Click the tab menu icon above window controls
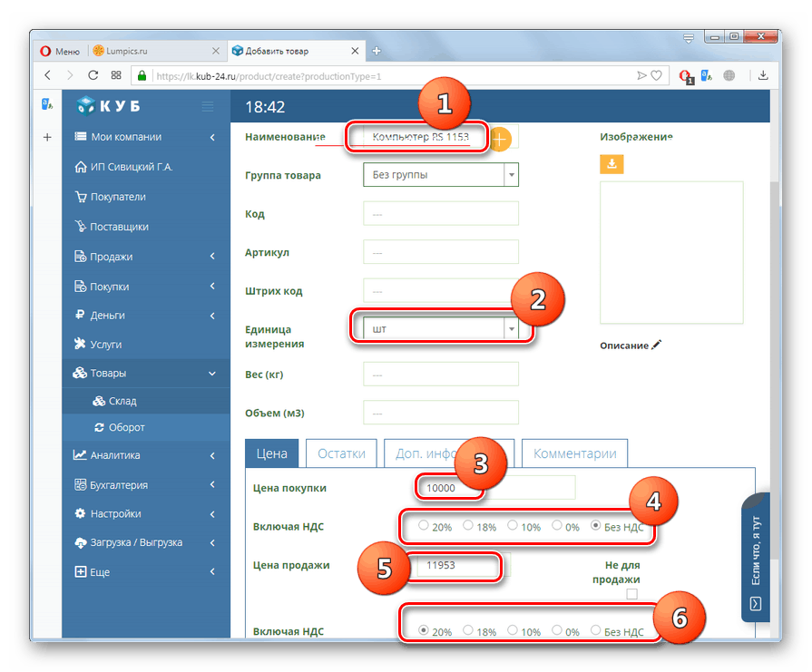 click(x=689, y=38)
